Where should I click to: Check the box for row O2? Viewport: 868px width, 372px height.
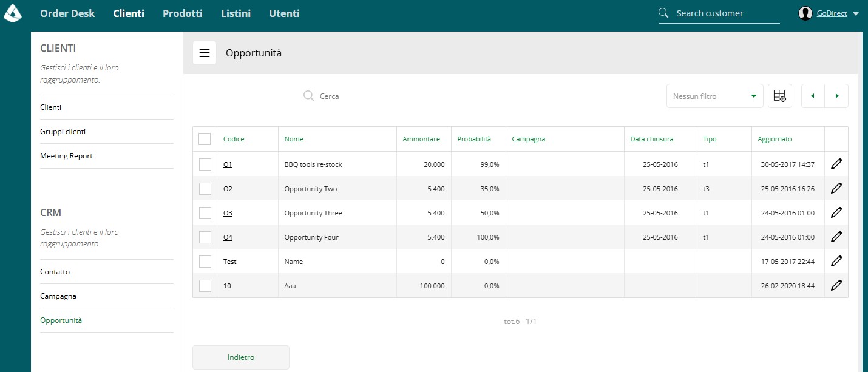point(205,189)
